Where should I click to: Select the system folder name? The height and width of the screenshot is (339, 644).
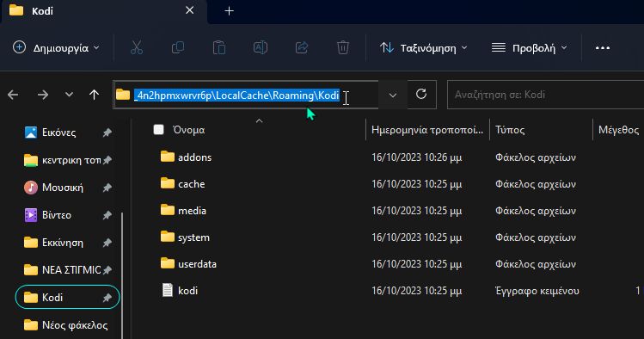pos(193,237)
